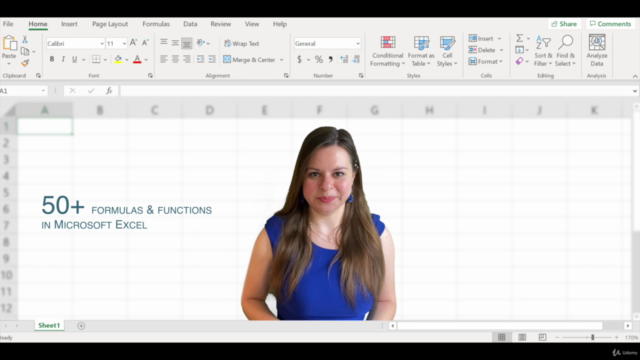The width and height of the screenshot is (640, 360).
Task: Select the Format Painter brush
Action: point(25,62)
